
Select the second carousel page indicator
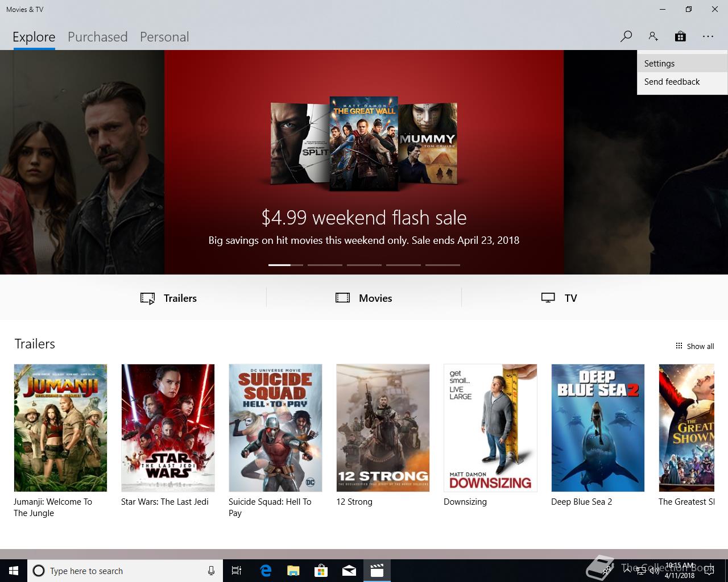(325, 265)
